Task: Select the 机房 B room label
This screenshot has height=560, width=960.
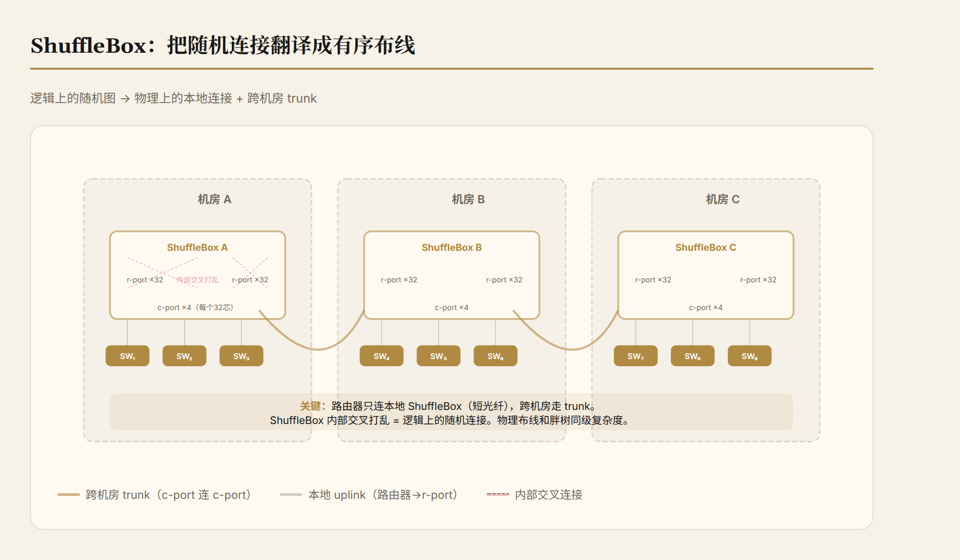Action: [x=468, y=200]
